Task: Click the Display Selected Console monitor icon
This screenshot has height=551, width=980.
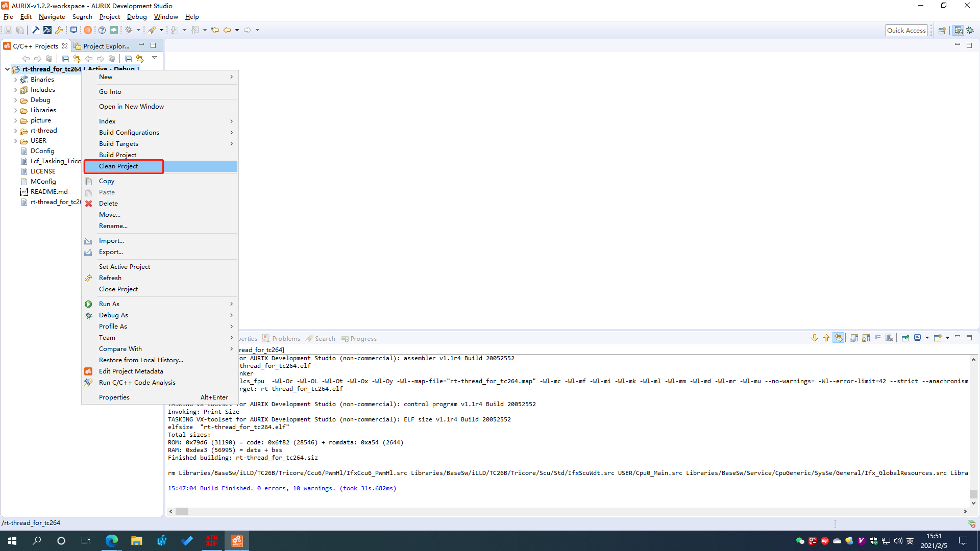Action: click(x=917, y=338)
